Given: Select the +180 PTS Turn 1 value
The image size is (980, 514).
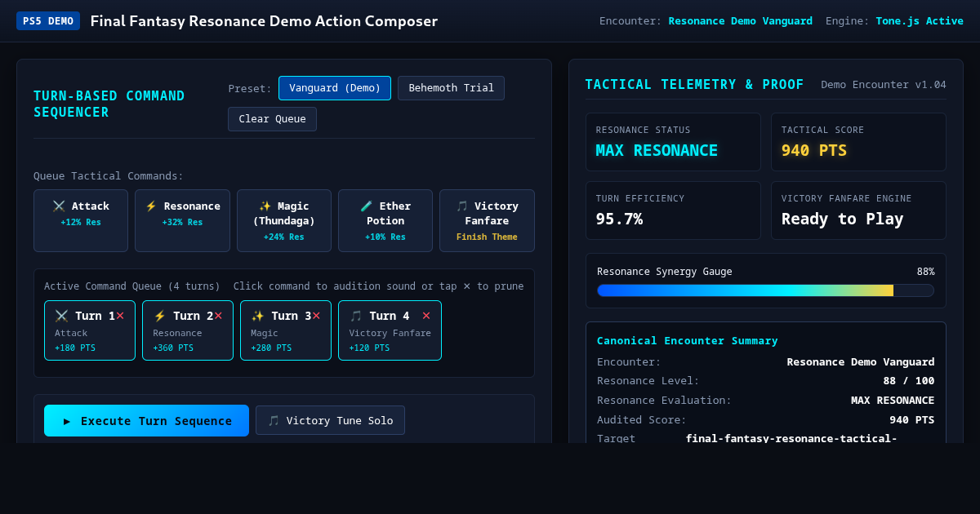Looking at the screenshot, I should [75, 348].
